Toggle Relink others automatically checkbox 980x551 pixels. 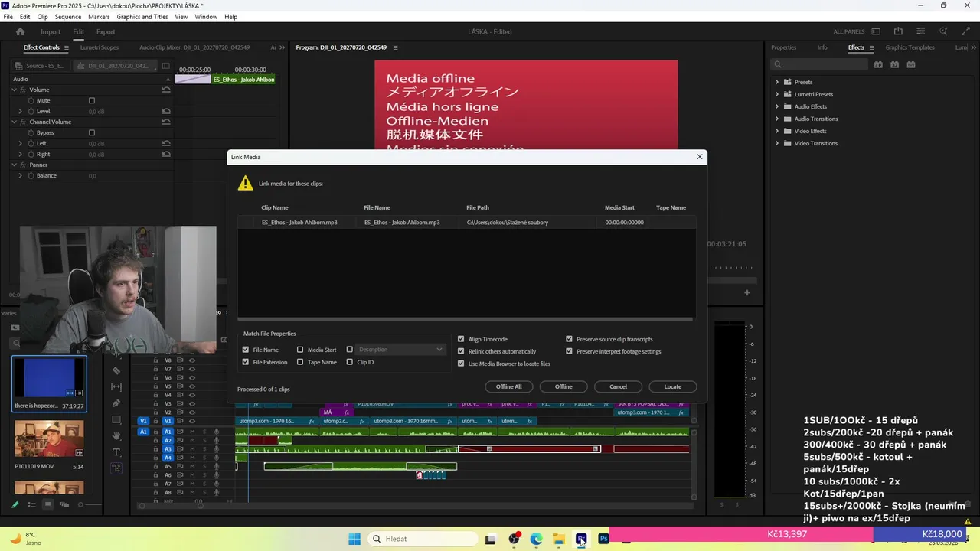(x=461, y=351)
